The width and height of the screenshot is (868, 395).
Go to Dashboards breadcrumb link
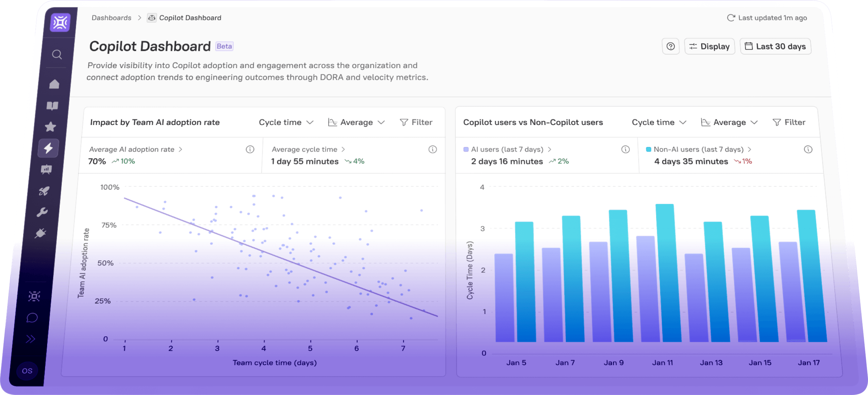(x=111, y=18)
